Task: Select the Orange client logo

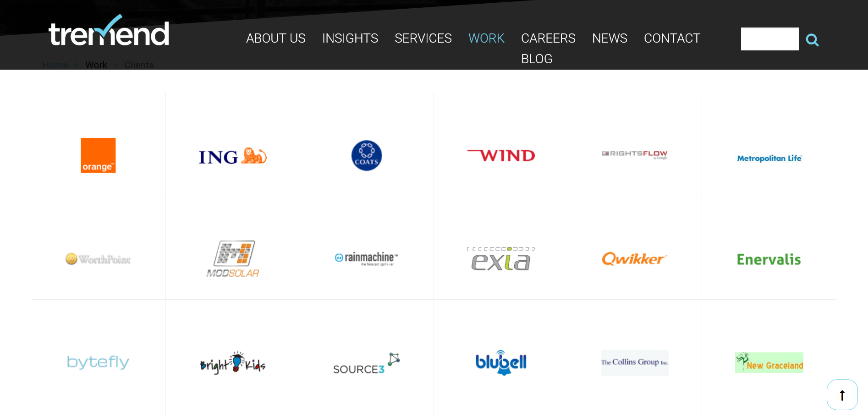Action: coord(98,155)
